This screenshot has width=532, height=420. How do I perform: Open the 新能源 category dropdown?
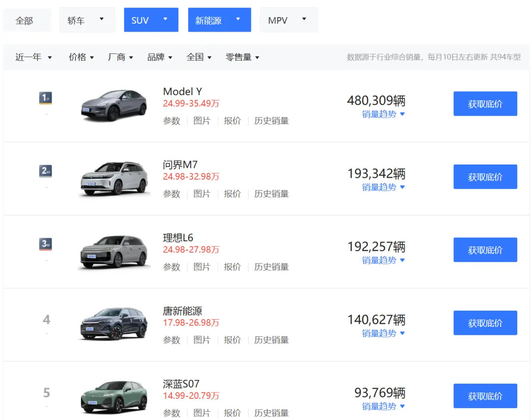[220, 20]
